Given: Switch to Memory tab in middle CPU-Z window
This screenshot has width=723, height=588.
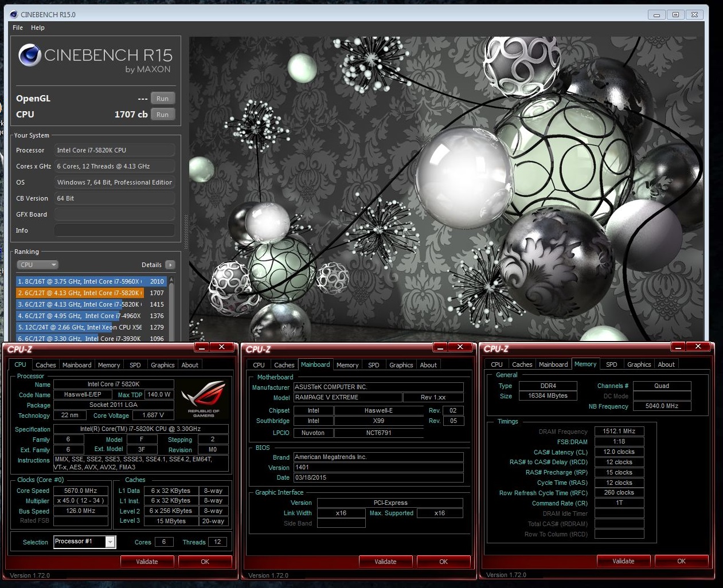Looking at the screenshot, I should pos(347,365).
